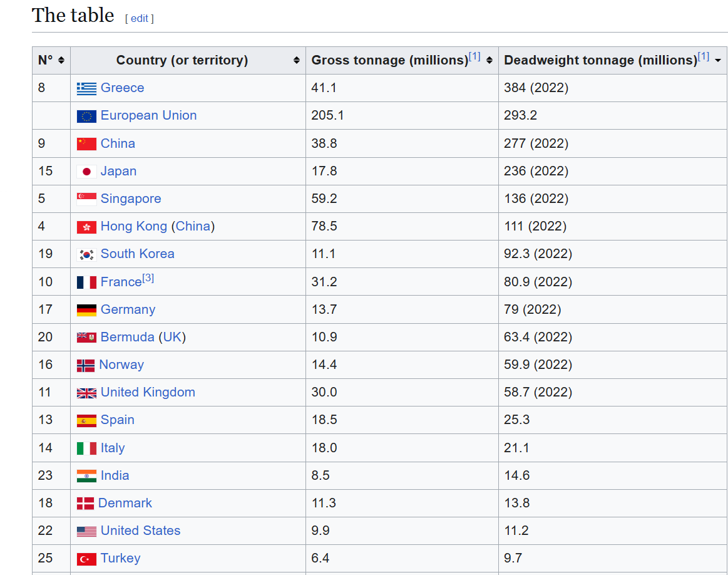Open the China row country link
The image size is (728, 575).
coord(118,143)
